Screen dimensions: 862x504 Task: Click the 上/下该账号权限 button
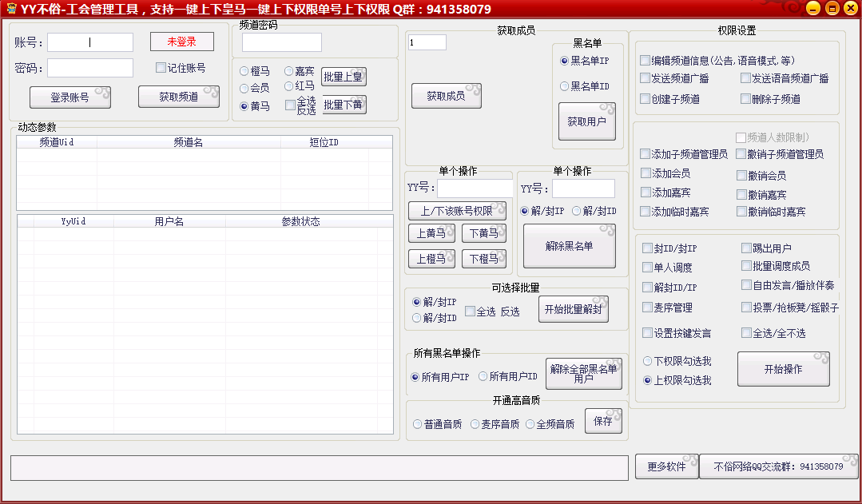(x=457, y=211)
